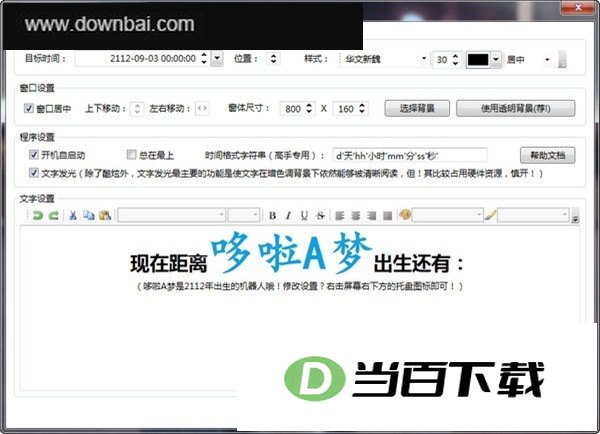Toggle italic formatting (I)
Screen dimensions: 600x434
(288, 215)
